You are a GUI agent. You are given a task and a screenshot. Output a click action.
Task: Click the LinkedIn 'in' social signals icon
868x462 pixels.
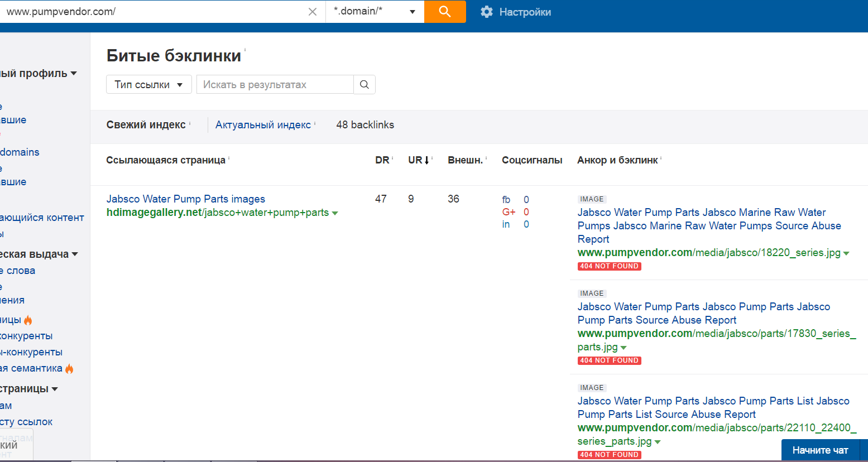(506, 224)
